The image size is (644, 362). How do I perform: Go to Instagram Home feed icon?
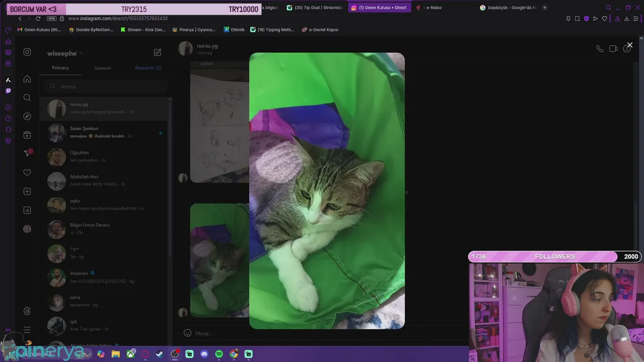[27, 79]
